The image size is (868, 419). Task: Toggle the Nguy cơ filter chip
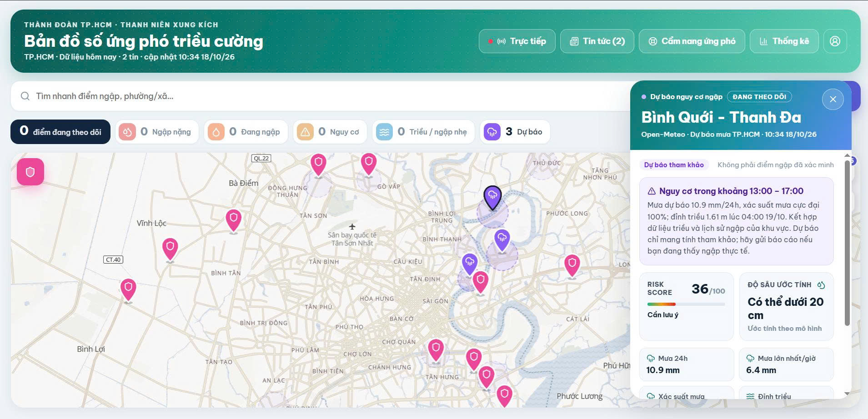click(330, 132)
